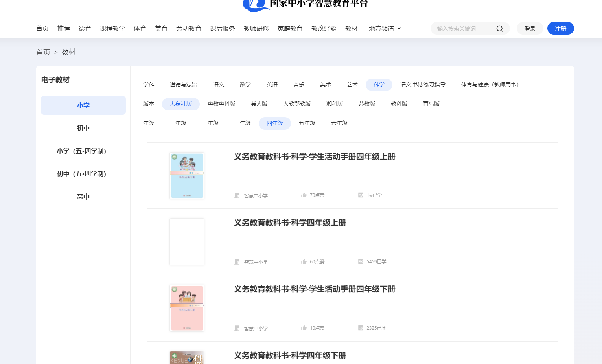Click the 注册 button
This screenshot has width=602, height=364.
(x=560, y=28)
